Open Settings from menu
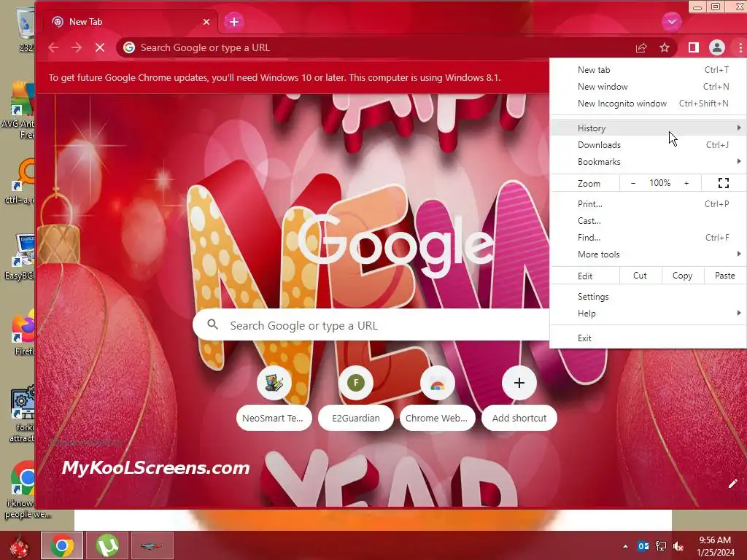 click(649, 297)
